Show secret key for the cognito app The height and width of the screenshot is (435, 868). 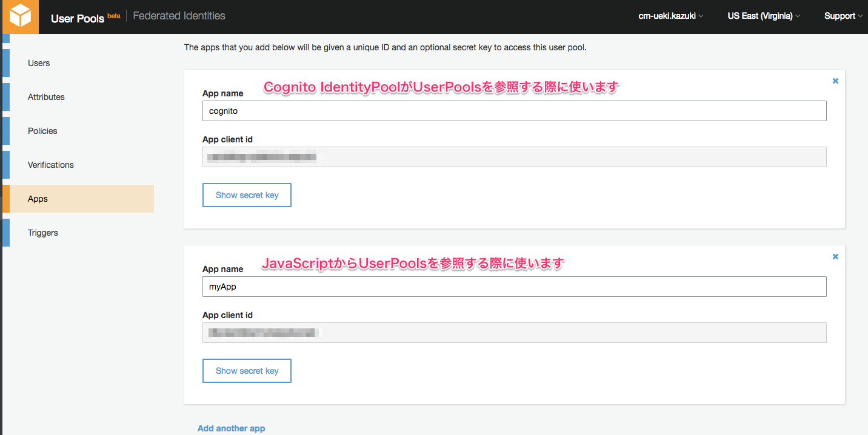[247, 194]
